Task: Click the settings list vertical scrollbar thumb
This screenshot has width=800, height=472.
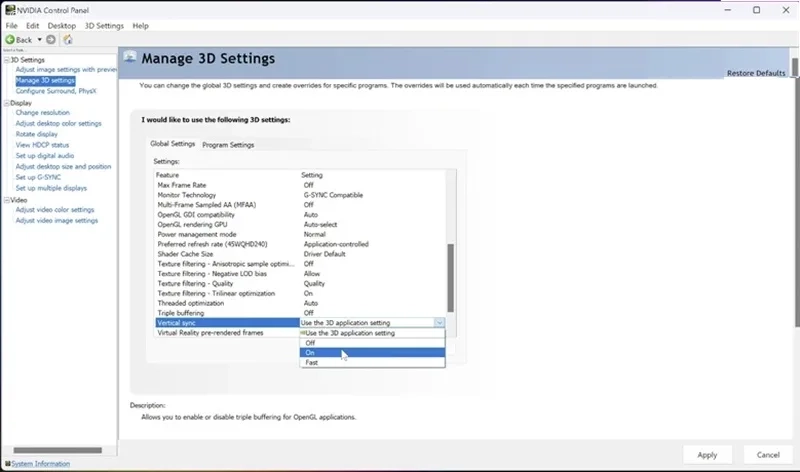Action: click(x=451, y=278)
